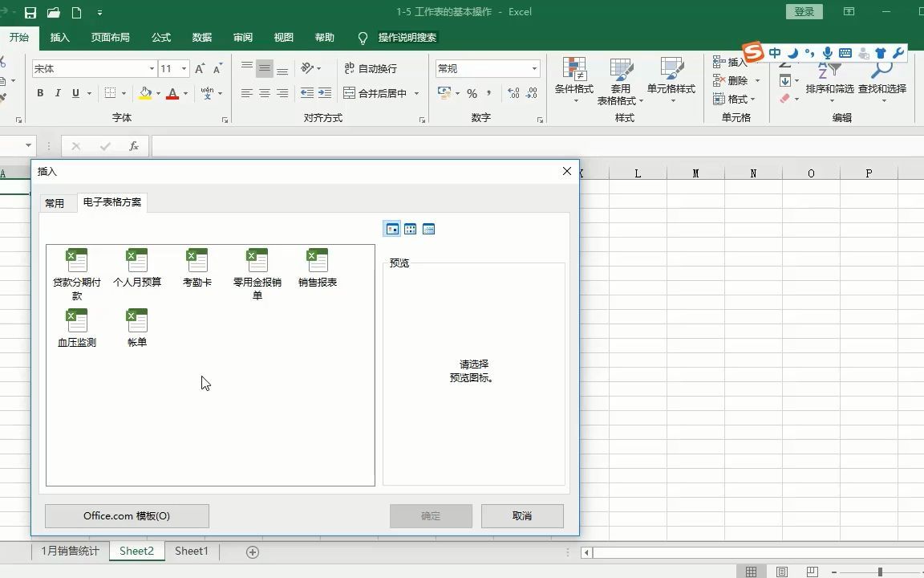Toggle italic formatting
The height and width of the screenshot is (578, 924).
click(x=56, y=93)
